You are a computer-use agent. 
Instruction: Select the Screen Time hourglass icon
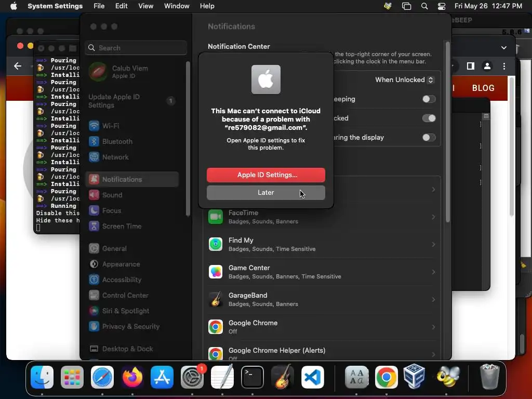94,226
